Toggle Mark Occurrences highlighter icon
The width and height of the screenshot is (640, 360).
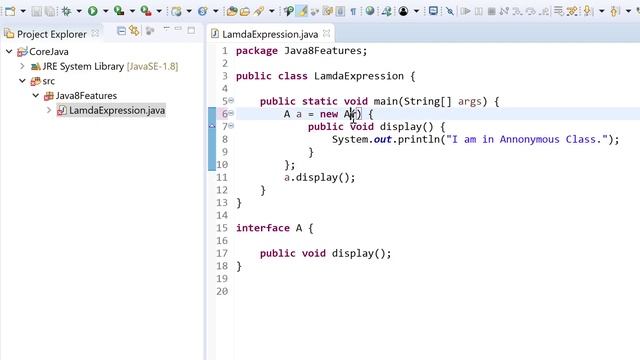click(x=302, y=11)
